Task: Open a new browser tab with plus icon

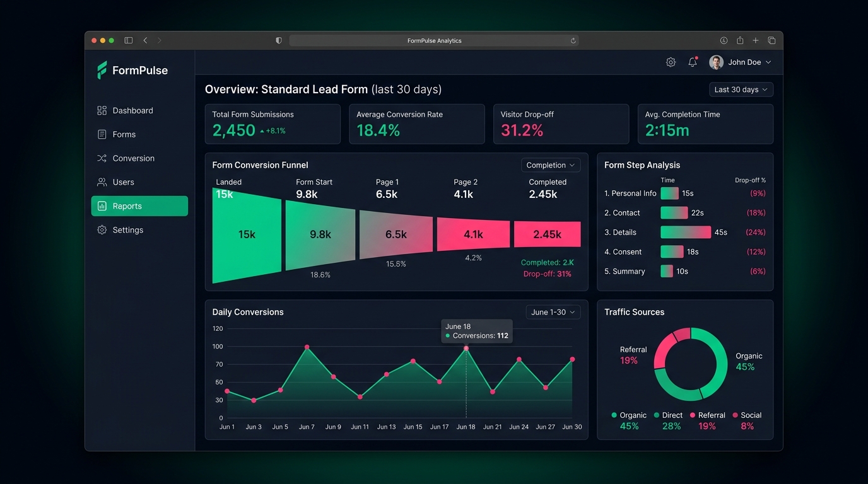Action: (x=756, y=40)
